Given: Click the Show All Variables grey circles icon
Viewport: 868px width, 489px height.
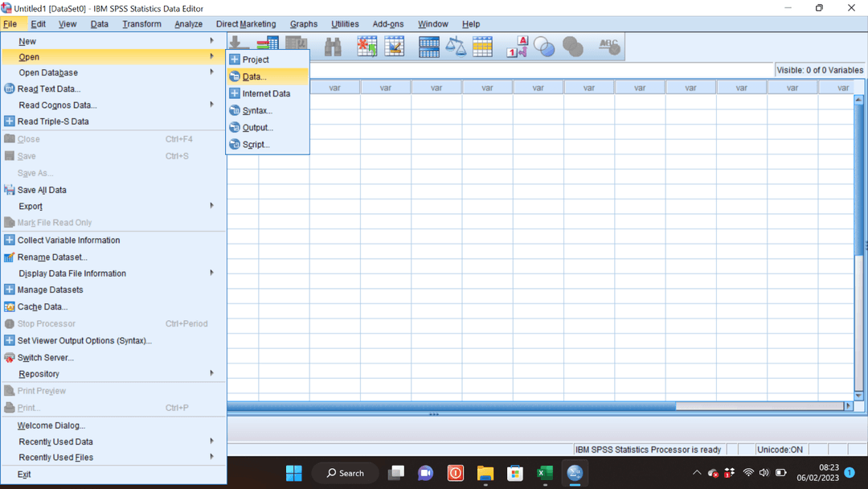Looking at the screenshot, I should [573, 47].
